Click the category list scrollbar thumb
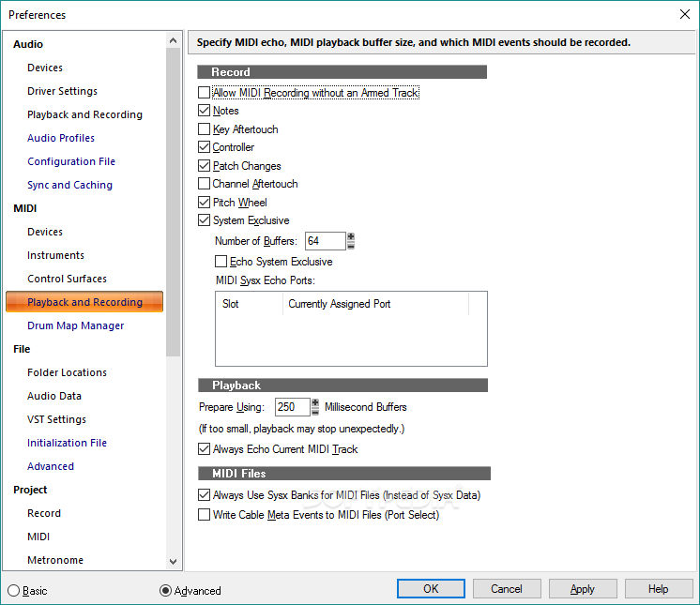700x605 pixels. coord(174,202)
